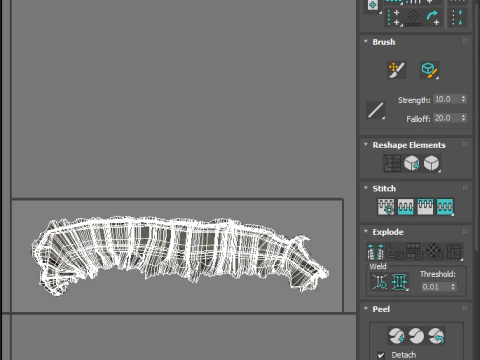The height and width of the screenshot is (360, 480).
Task: Click the Target Weld icon
Action: click(x=380, y=282)
